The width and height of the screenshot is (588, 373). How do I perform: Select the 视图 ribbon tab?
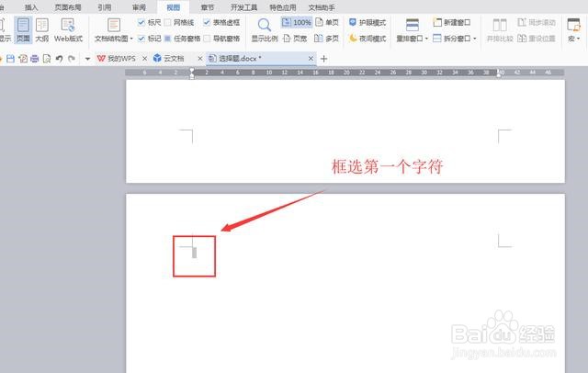click(x=174, y=7)
